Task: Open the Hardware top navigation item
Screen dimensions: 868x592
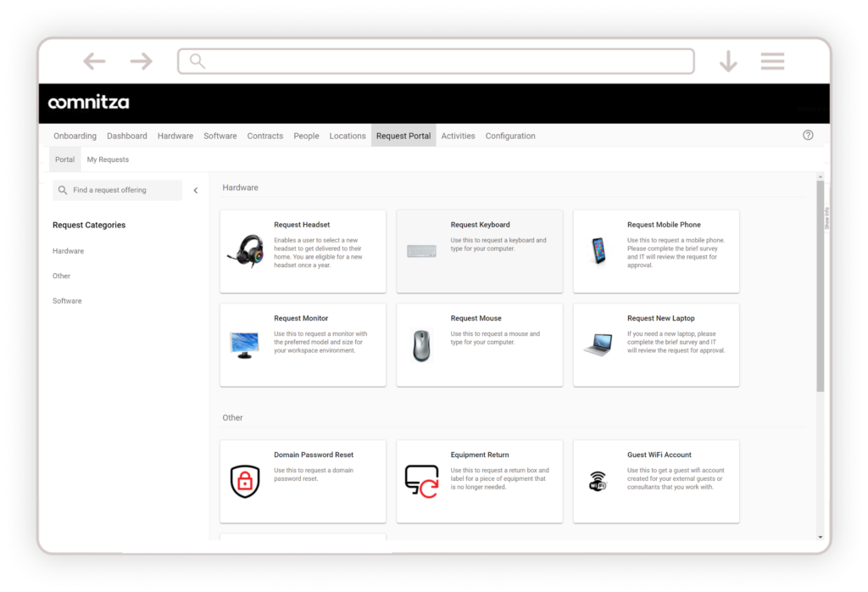Action: [x=175, y=136]
